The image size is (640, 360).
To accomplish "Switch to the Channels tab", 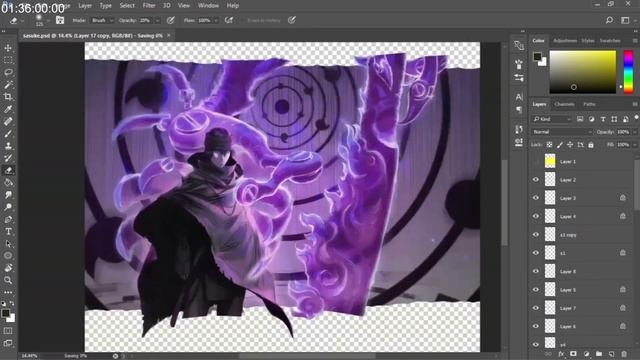I will tap(564, 104).
